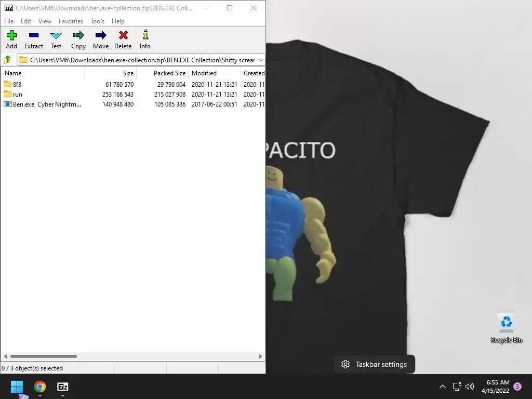Screen dimensions: 532x399
Task: Open the network status tray icon
Action: pos(457,387)
